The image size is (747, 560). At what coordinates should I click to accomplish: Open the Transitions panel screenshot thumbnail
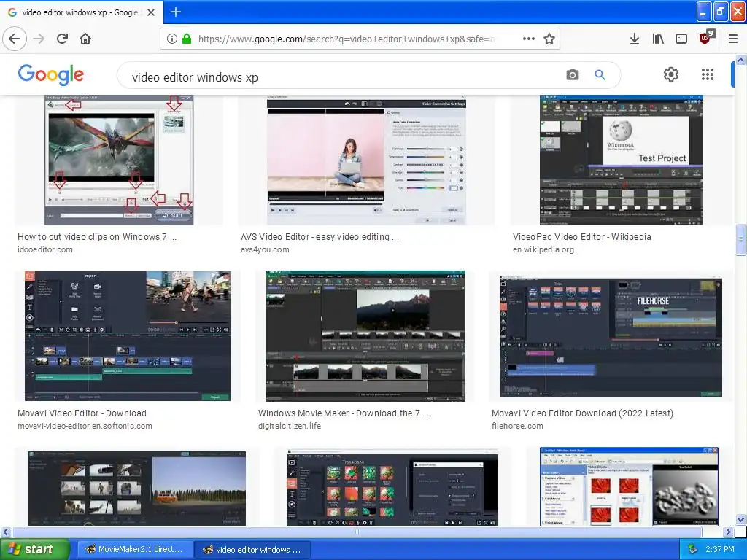point(392,488)
